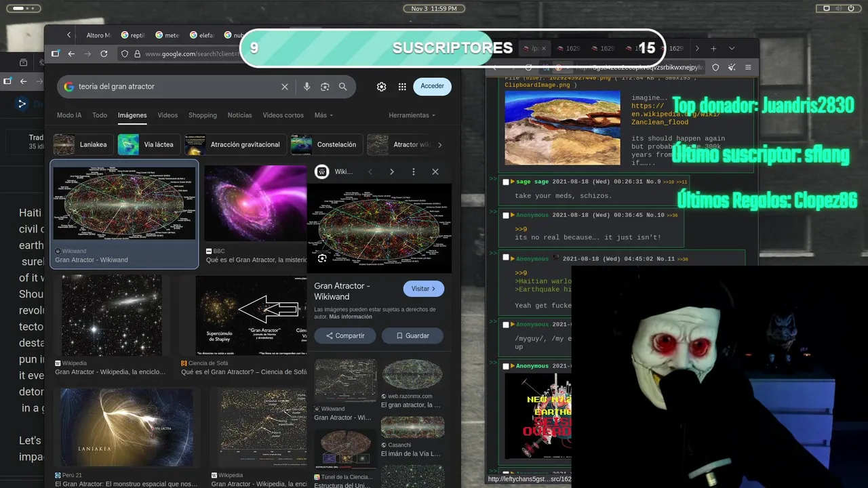
Task: Click the volume icon in top bar
Action: (839, 8)
